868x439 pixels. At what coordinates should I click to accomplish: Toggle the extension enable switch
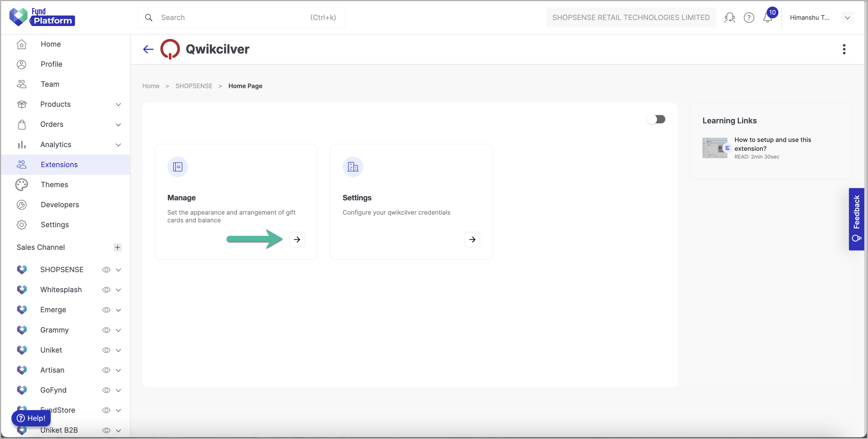point(656,119)
